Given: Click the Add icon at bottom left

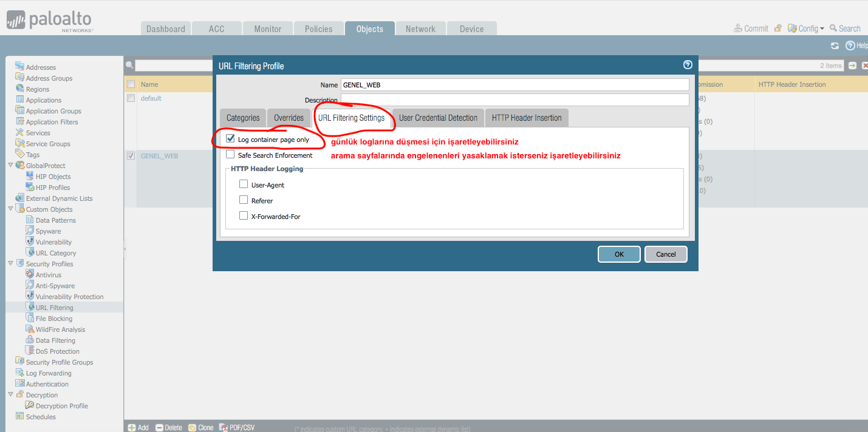Looking at the screenshot, I should [x=132, y=428].
